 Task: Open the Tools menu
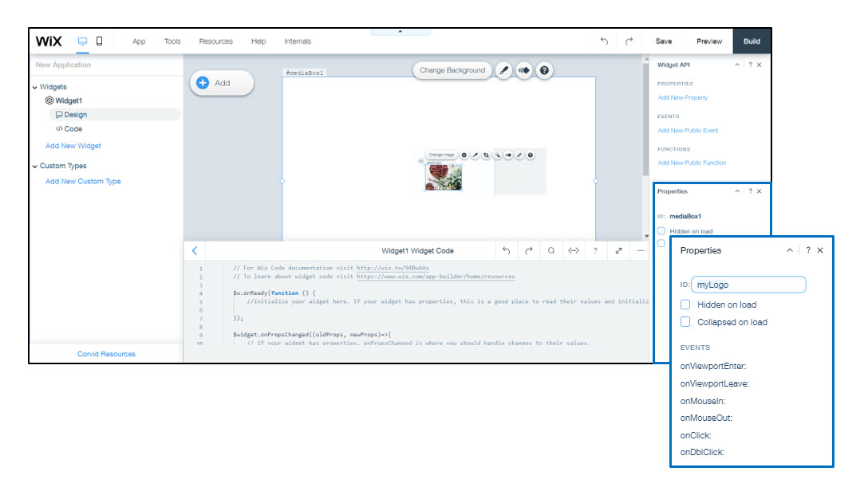(172, 41)
